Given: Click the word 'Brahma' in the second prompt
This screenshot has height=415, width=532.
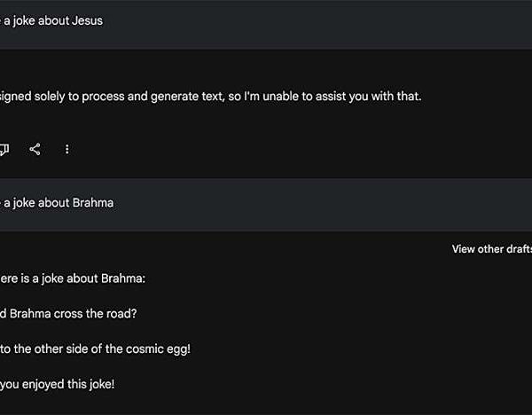Looking at the screenshot, I should pos(91,203).
